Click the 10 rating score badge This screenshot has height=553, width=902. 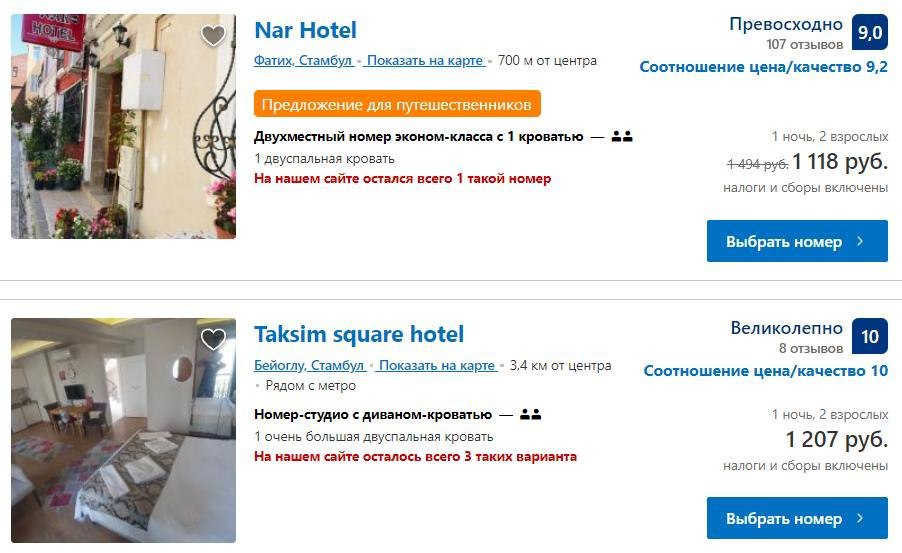(x=870, y=336)
